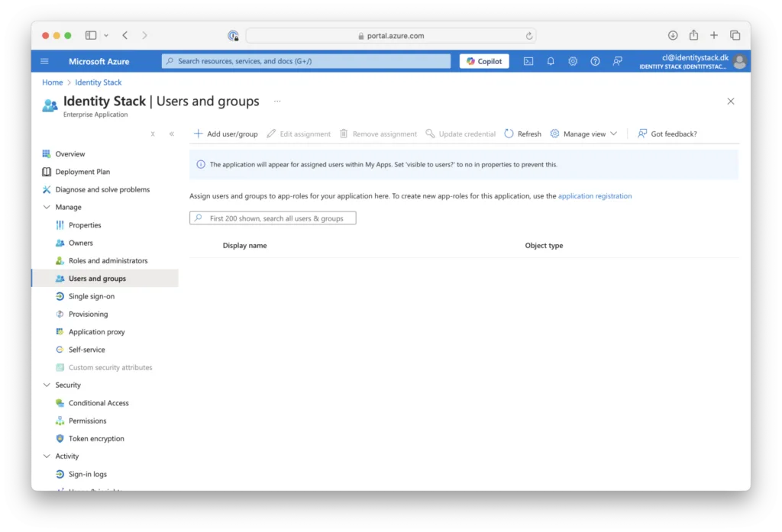
Task: Click the info icon in banner
Action: tap(201, 165)
